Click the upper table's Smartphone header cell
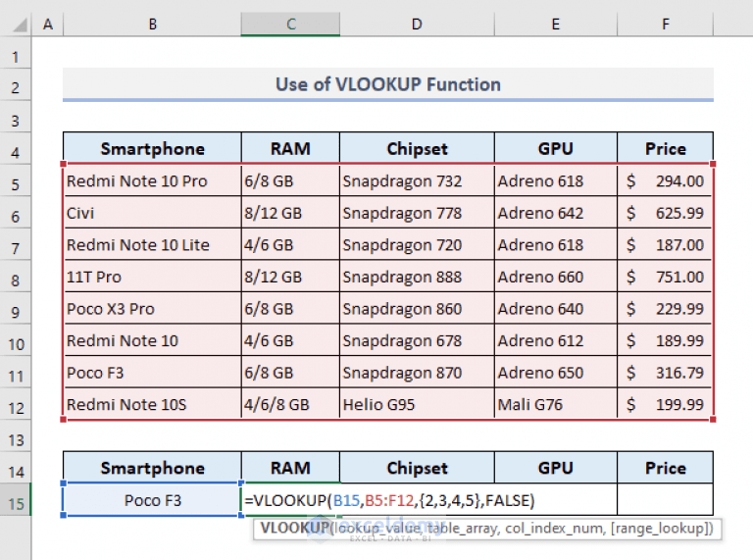The width and height of the screenshot is (753, 560). 152,149
